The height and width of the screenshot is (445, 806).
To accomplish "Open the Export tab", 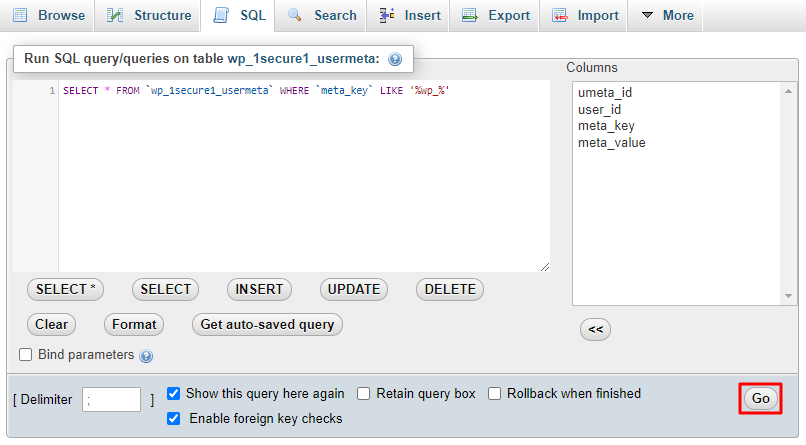I will click(x=496, y=15).
